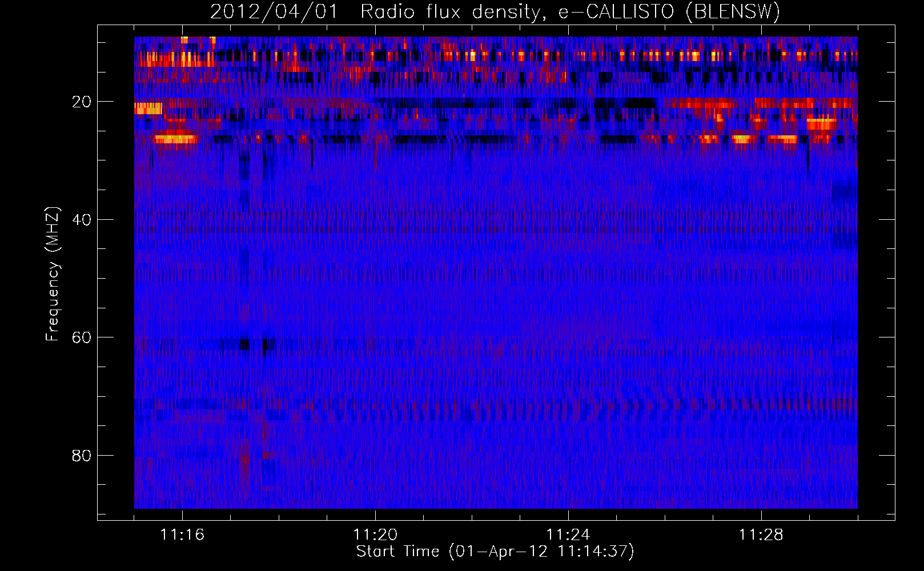
Task: Click the 40 MHz frequency tick label
Action: click(82, 220)
